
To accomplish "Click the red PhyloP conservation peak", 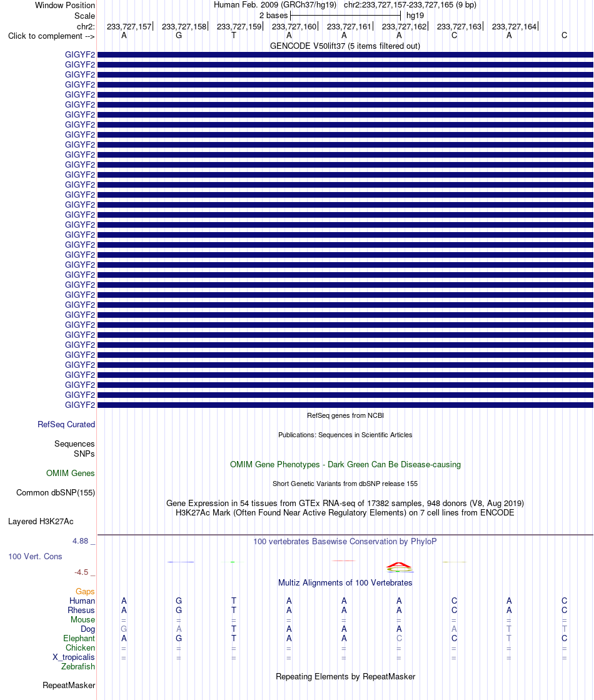I will pos(399,566).
